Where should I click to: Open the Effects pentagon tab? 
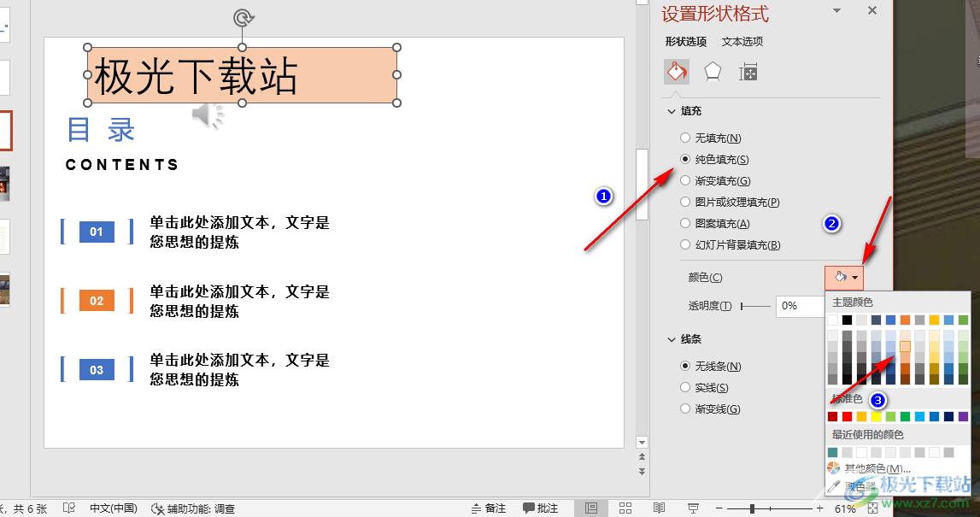tap(713, 73)
